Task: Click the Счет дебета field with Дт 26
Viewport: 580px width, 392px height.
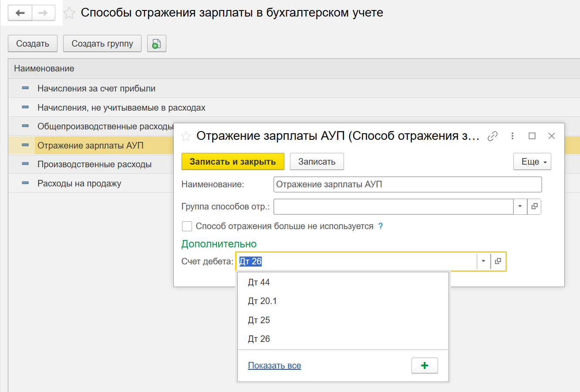Action: 357,261
